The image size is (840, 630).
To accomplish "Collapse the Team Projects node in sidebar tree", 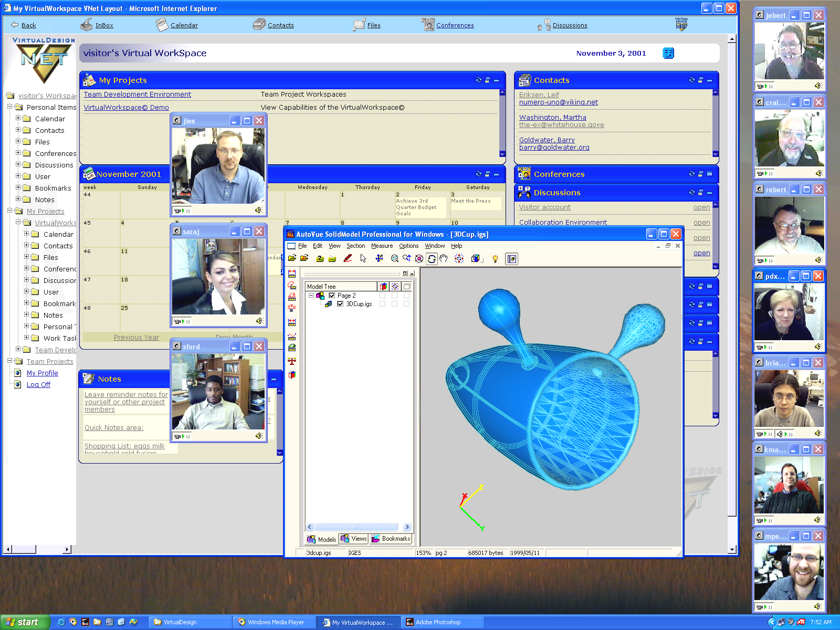I will click(9, 361).
